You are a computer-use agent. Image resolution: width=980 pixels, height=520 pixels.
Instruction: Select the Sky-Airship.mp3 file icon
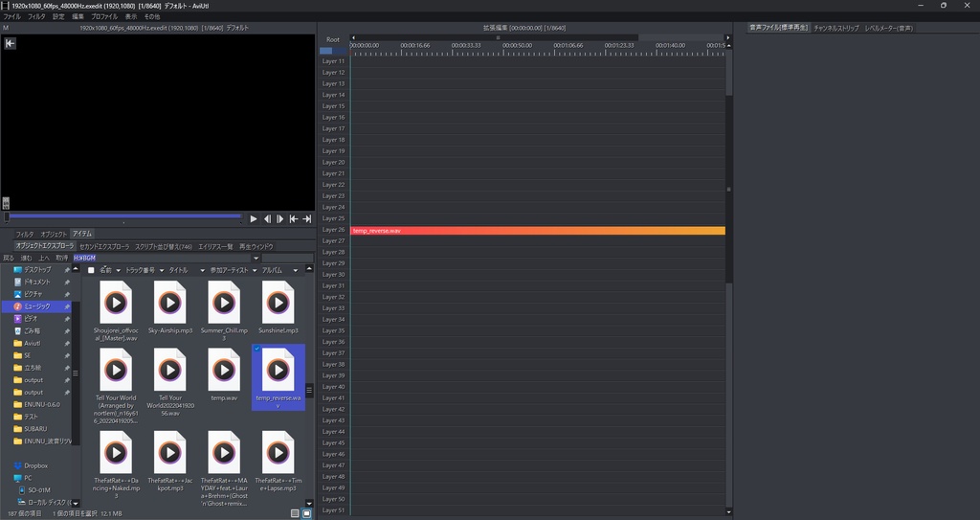click(x=170, y=303)
